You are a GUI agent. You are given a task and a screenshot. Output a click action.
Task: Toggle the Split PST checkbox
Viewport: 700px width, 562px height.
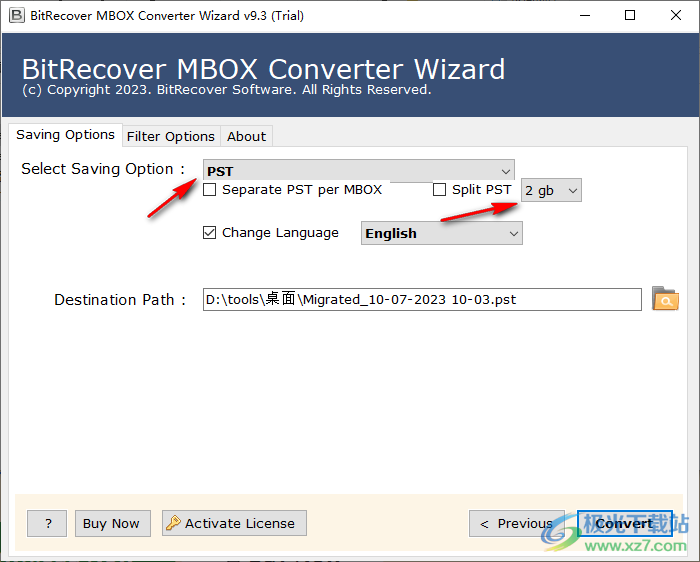[439, 190]
